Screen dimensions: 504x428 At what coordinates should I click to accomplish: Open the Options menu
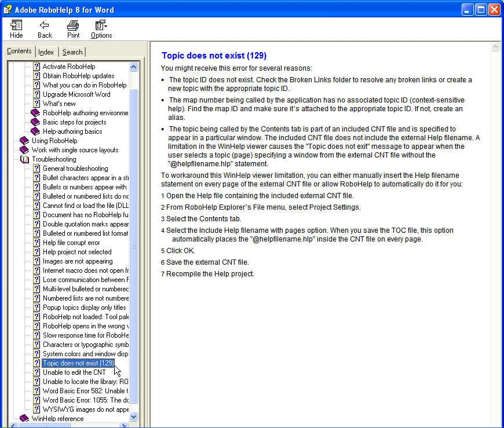click(101, 29)
